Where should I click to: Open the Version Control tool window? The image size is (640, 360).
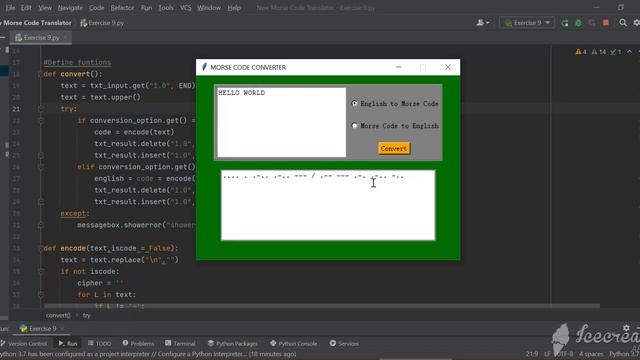pyautogui.click(x=24, y=343)
